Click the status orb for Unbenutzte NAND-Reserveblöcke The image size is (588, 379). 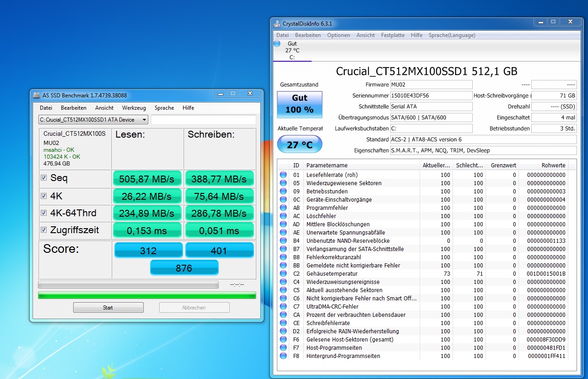click(283, 240)
